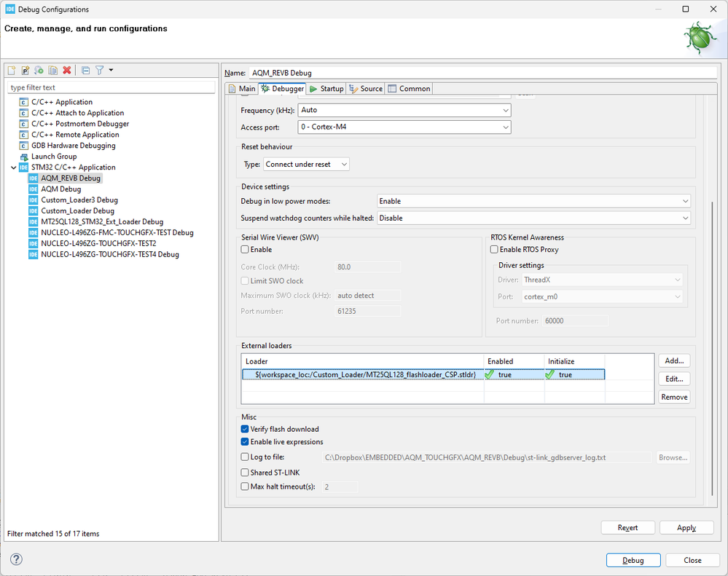Select AQM Debug configuration
The width and height of the screenshot is (728, 576).
click(x=60, y=189)
